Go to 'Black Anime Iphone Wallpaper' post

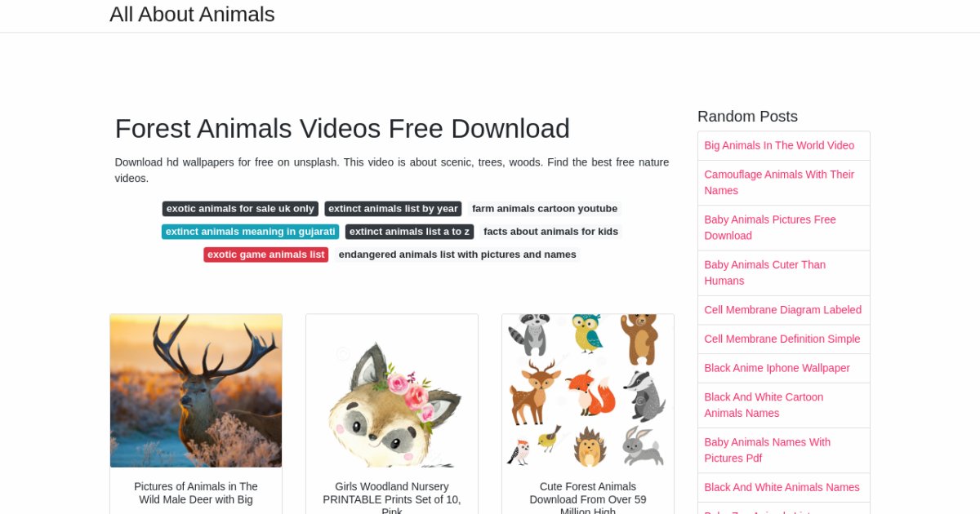point(777,368)
